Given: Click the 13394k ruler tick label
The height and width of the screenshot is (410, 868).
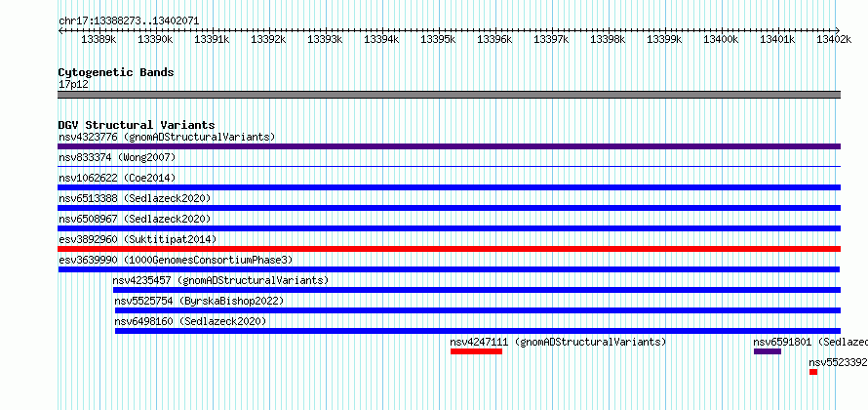Looking at the screenshot, I should point(381,39).
